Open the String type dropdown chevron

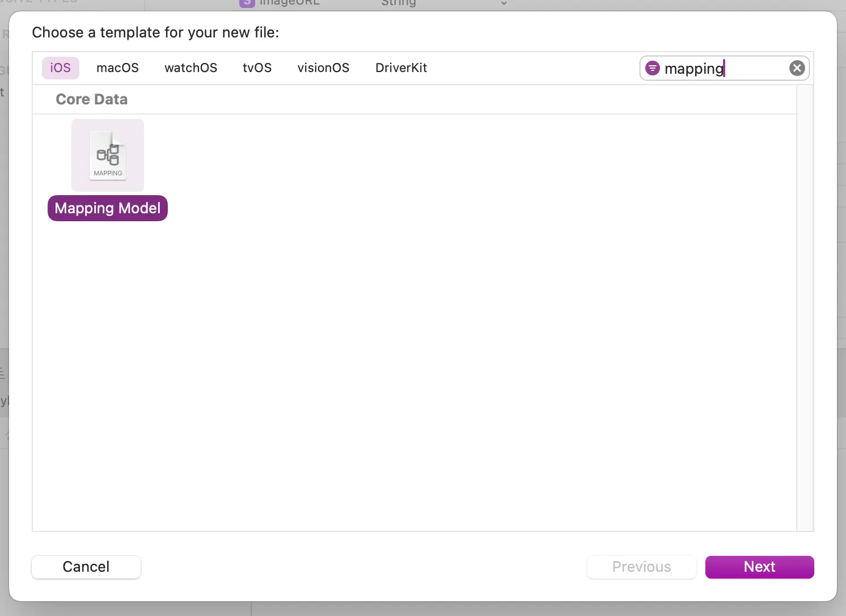click(504, 3)
